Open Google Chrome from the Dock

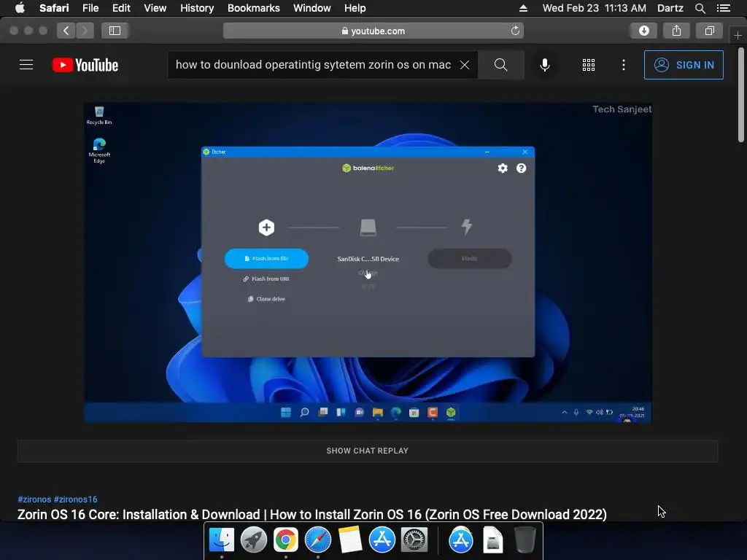pos(285,540)
